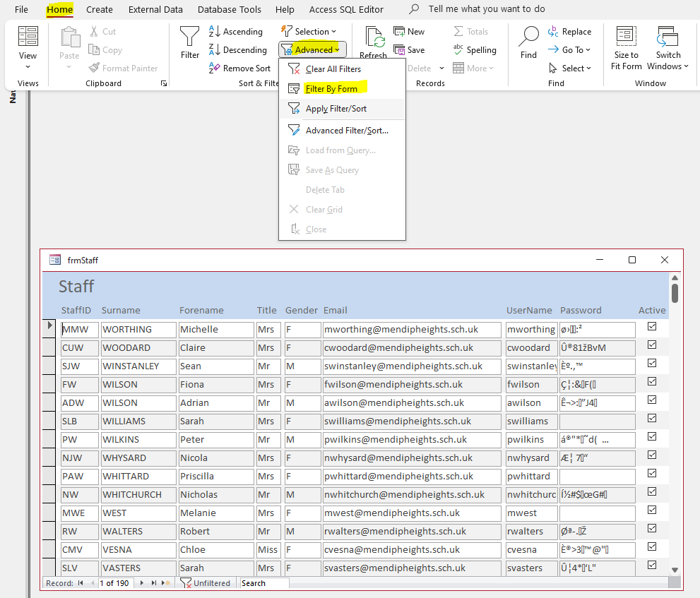
Task: Toggle Active checkbox for Fiona WILSON
Action: point(652,381)
